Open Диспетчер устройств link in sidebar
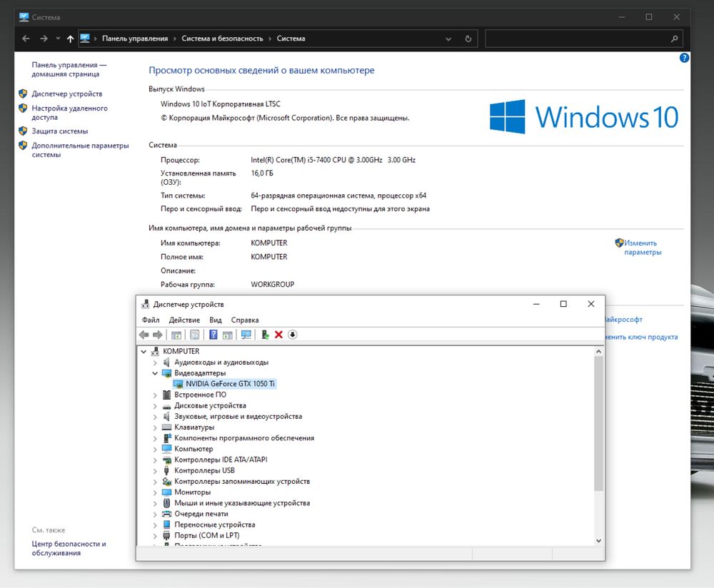 tap(67, 93)
